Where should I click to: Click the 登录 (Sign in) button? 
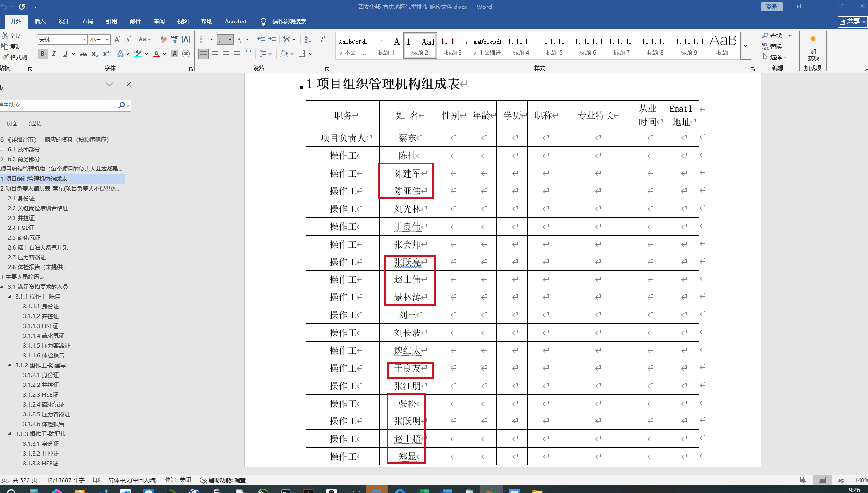(772, 7)
